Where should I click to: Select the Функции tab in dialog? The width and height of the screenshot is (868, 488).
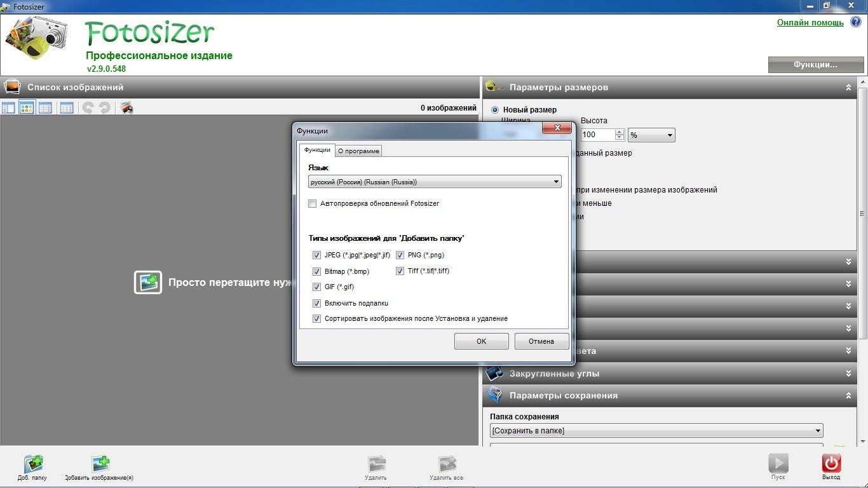click(317, 150)
